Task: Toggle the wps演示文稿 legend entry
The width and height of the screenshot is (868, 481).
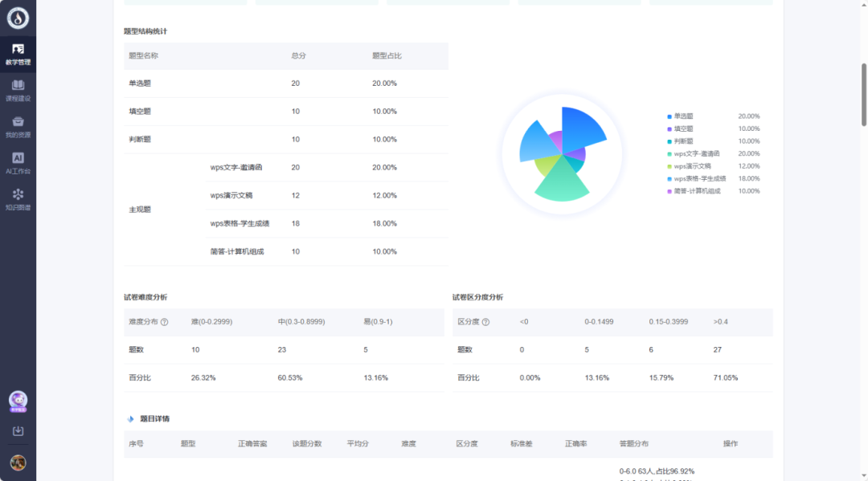Action: pyautogui.click(x=692, y=166)
